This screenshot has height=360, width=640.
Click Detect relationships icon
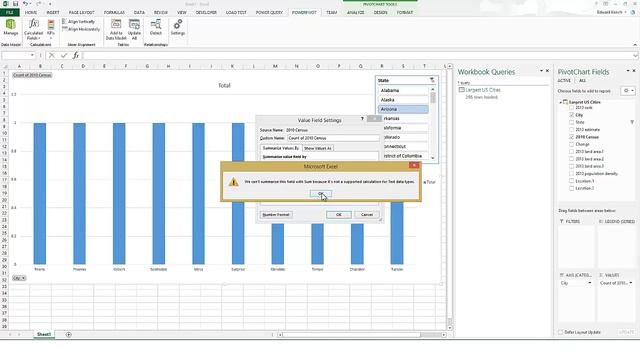point(156,28)
